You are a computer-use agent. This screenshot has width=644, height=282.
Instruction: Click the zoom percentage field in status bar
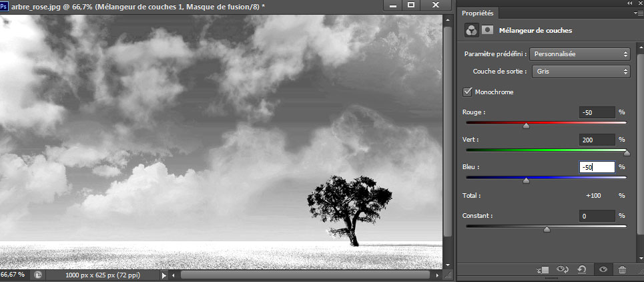click(13, 275)
